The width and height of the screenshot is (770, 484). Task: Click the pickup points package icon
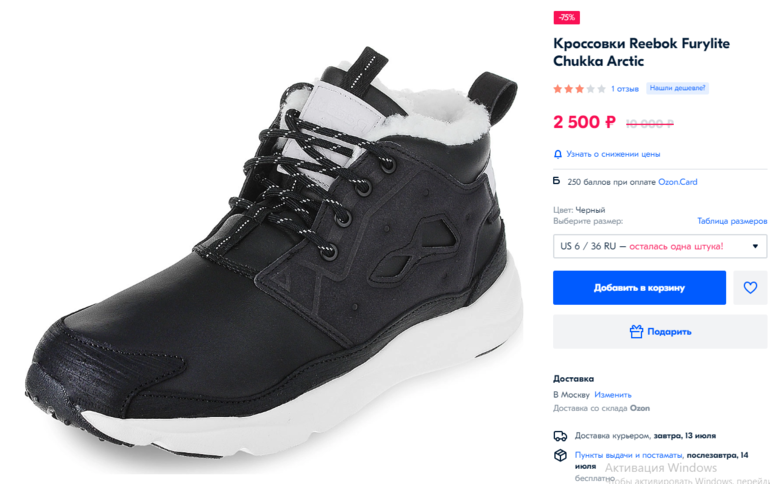coord(560,455)
